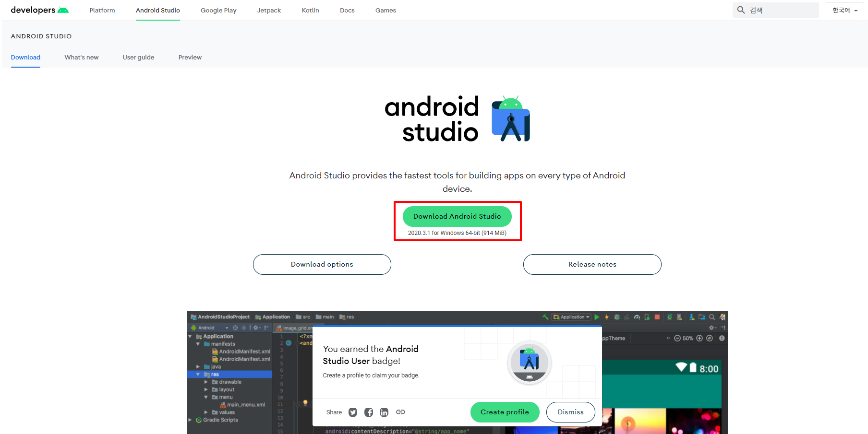
Task: Expand Gradle Scripts in project tree
Action: coord(190,420)
